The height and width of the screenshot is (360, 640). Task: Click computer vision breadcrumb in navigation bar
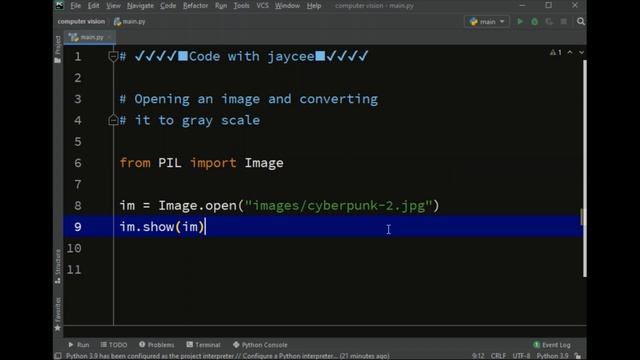click(81, 21)
